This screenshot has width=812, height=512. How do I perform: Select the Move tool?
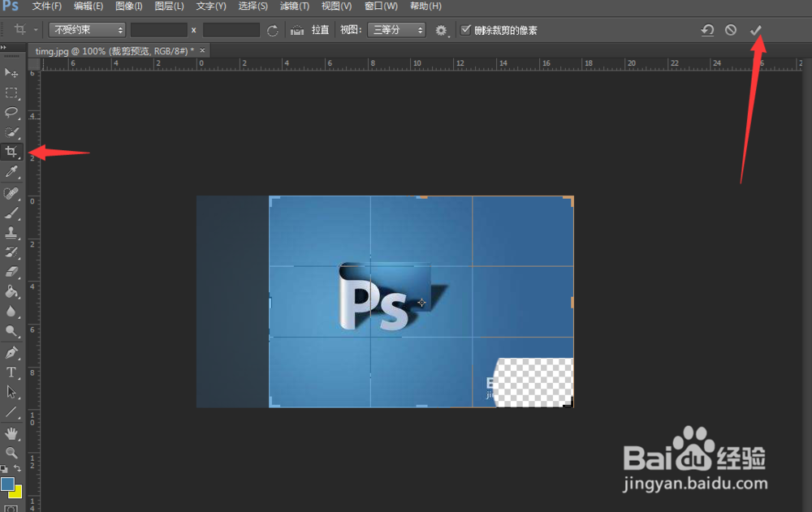(x=11, y=72)
